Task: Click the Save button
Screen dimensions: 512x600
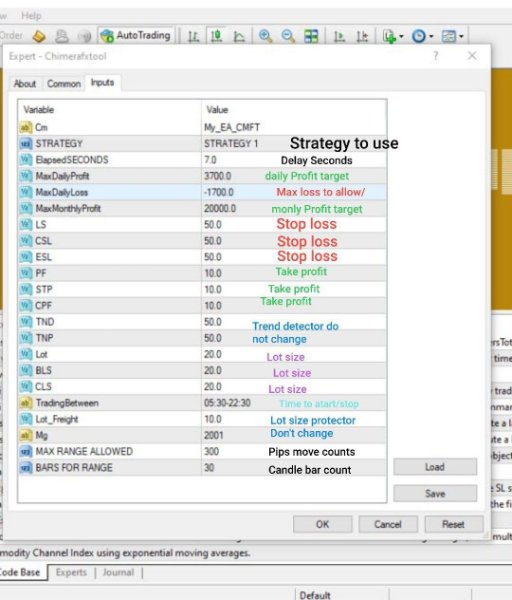Action: 435,493
